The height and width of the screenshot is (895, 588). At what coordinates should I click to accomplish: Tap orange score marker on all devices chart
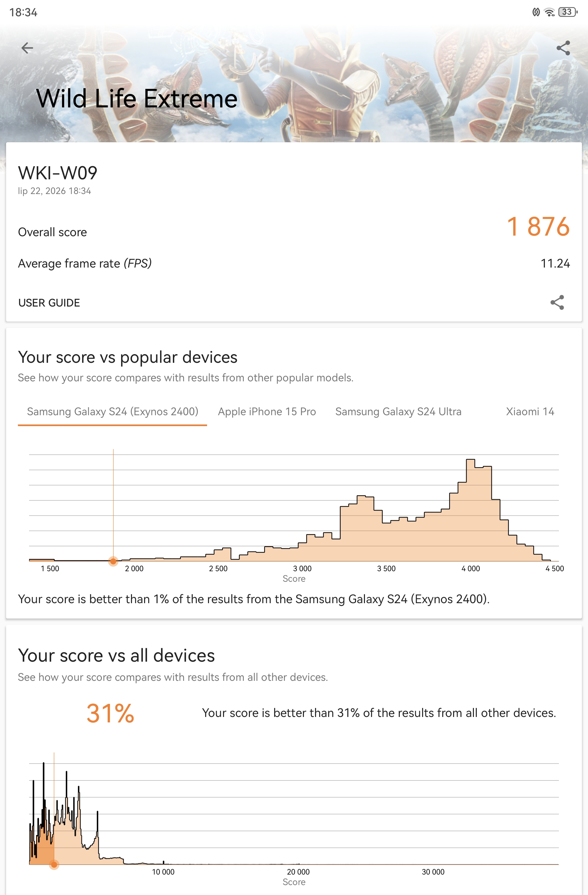coord(54,865)
